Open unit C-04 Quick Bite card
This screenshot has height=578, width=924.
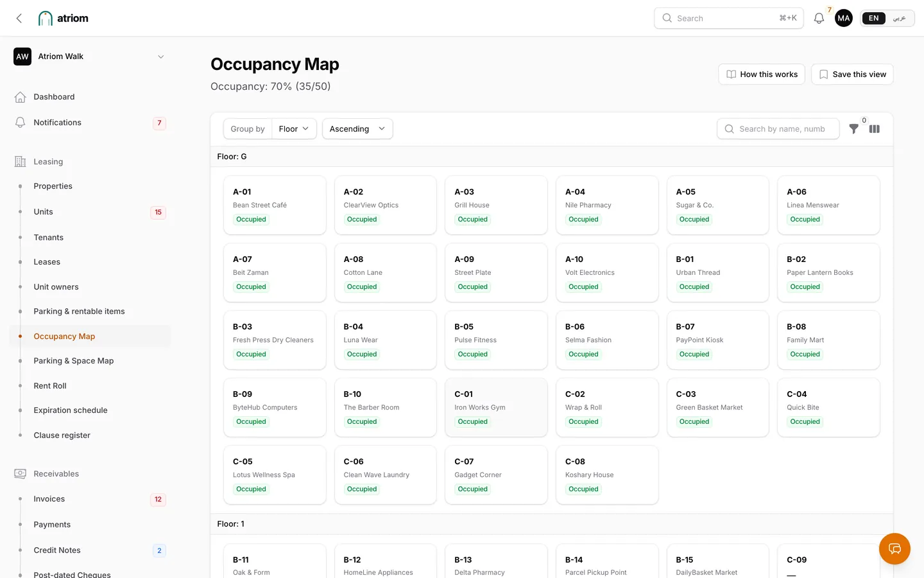828,407
